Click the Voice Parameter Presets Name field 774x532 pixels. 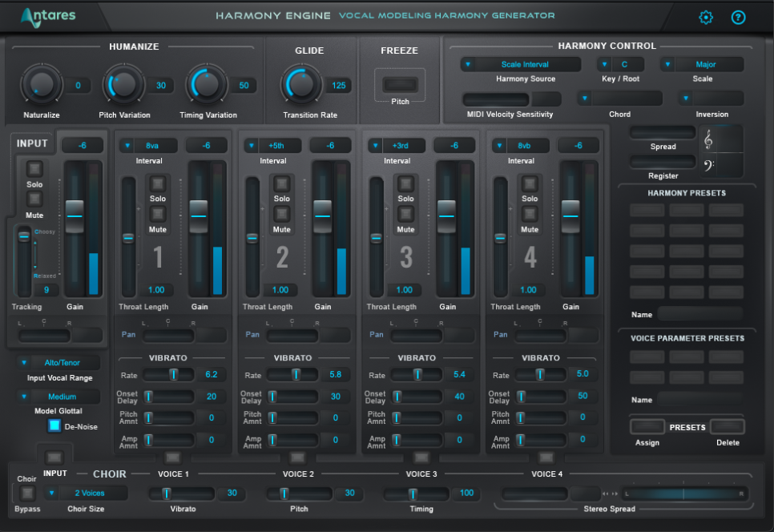point(700,399)
